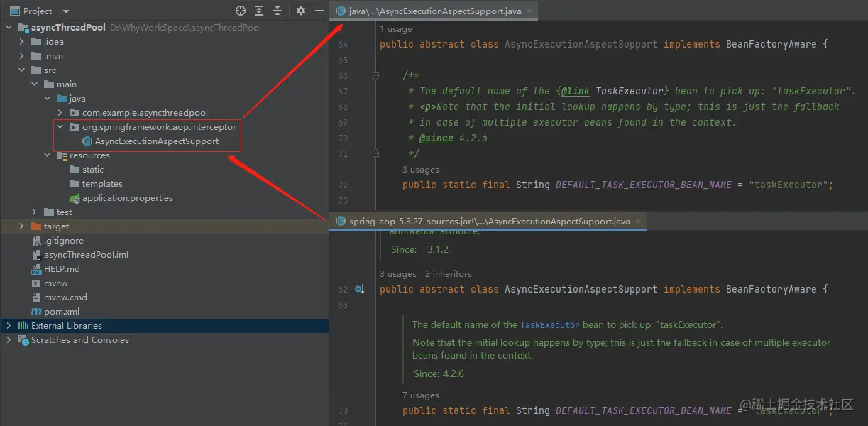This screenshot has height=426, width=868.
Task: Click the class icon on the spring-aop sources tab
Action: point(341,222)
